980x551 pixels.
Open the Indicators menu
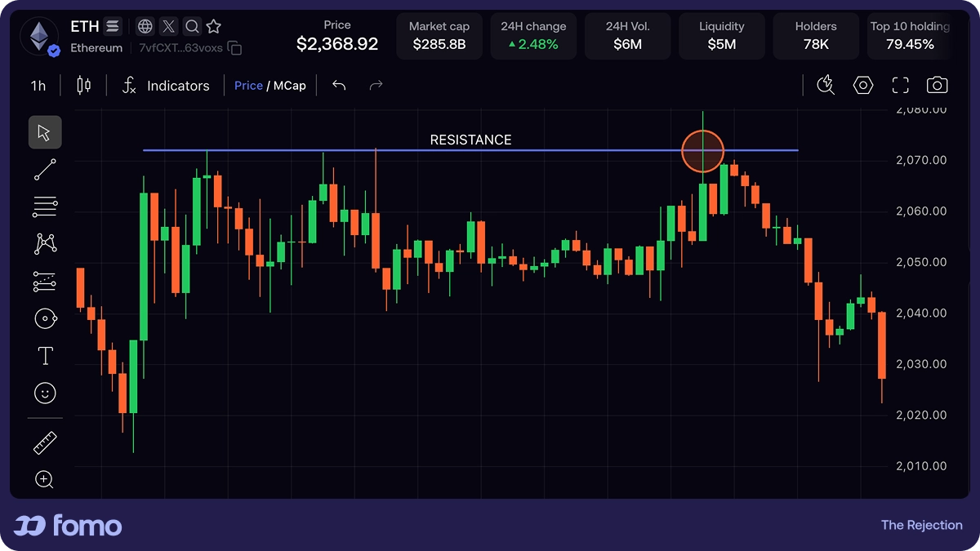point(178,86)
